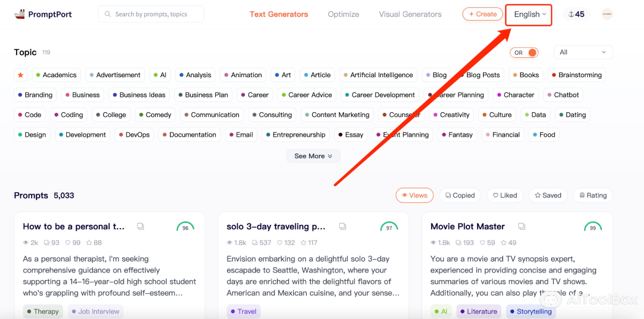Switch to the Visual Generators tab
This screenshot has width=644, height=319.
tap(410, 14)
